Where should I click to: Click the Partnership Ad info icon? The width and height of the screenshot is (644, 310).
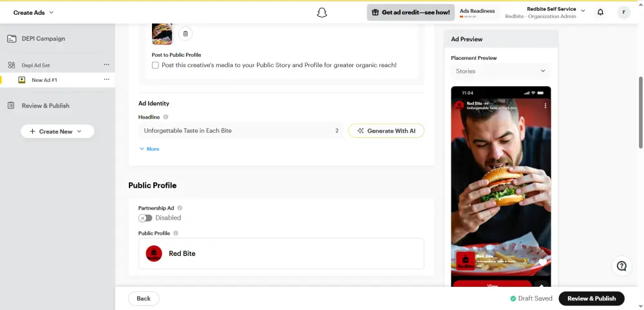pos(180,208)
